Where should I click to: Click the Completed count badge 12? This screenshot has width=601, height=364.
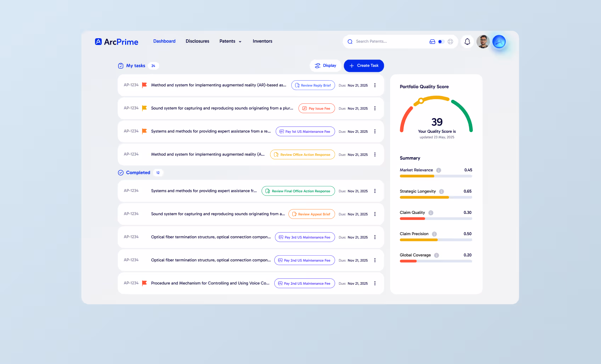158,173
